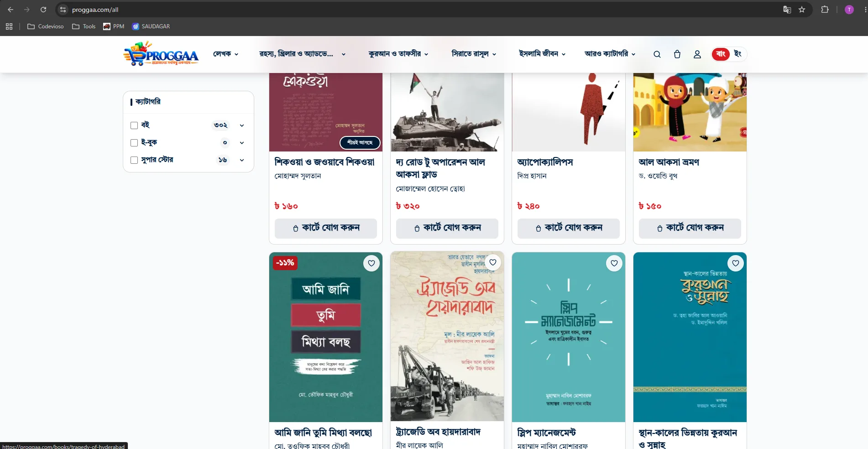Add 'দ্য রোড টু অপারেশন আল আকসা ফ্লাড' to cart

point(447,228)
